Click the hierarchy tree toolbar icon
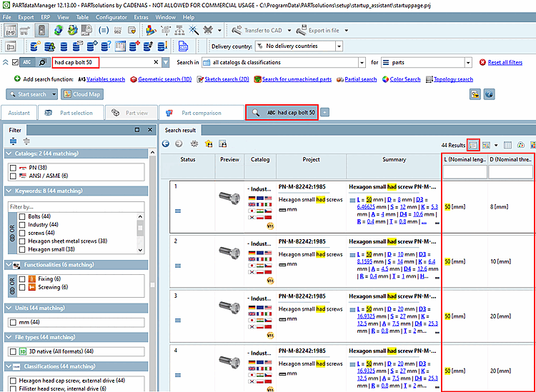The image size is (536, 392). pyautogui.click(x=180, y=31)
